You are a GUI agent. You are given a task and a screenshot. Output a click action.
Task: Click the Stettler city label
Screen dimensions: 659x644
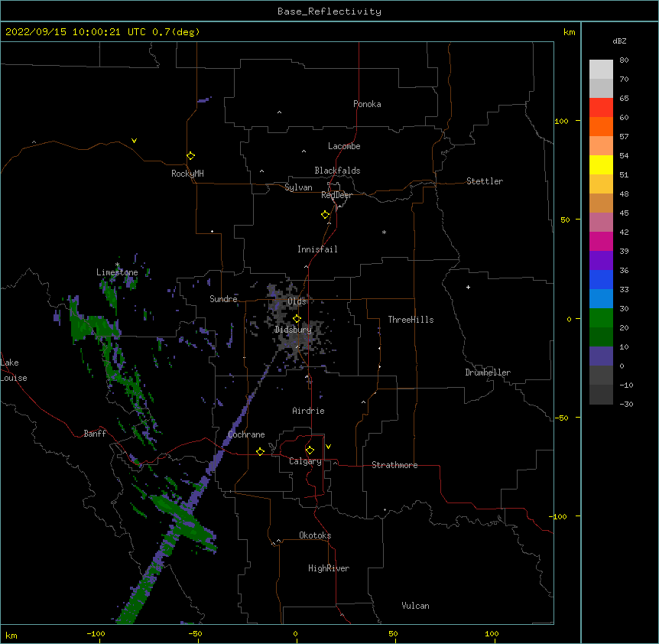click(x=485, y=181)
